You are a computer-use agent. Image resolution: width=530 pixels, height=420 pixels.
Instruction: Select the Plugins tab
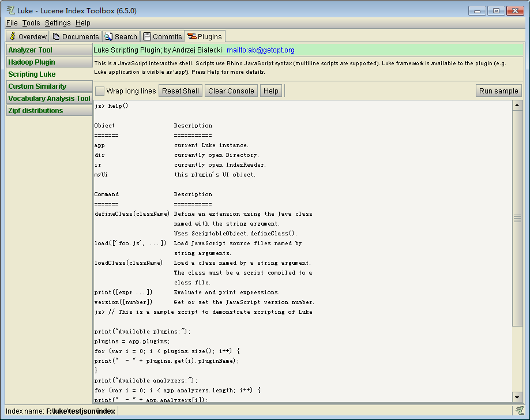tap(205, 36)
